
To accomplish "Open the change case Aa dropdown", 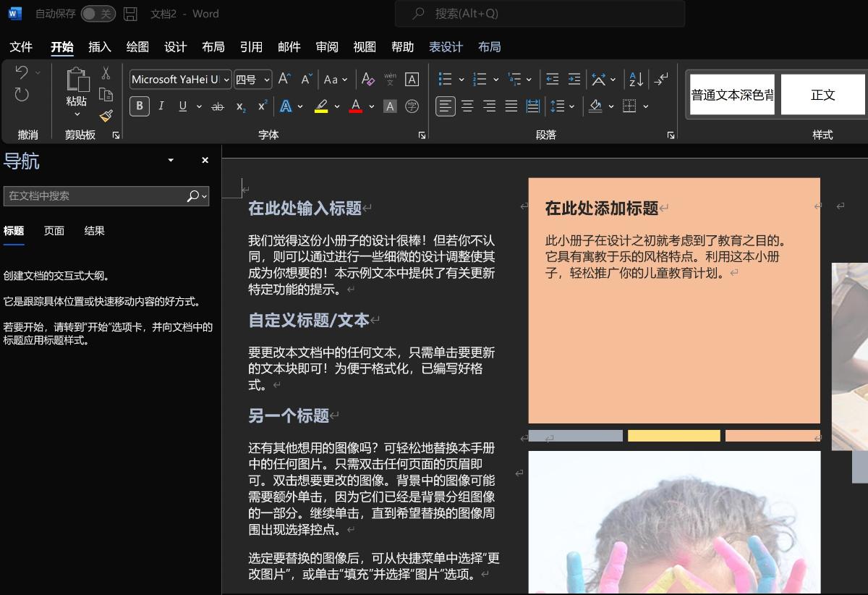I will [336, 79].
